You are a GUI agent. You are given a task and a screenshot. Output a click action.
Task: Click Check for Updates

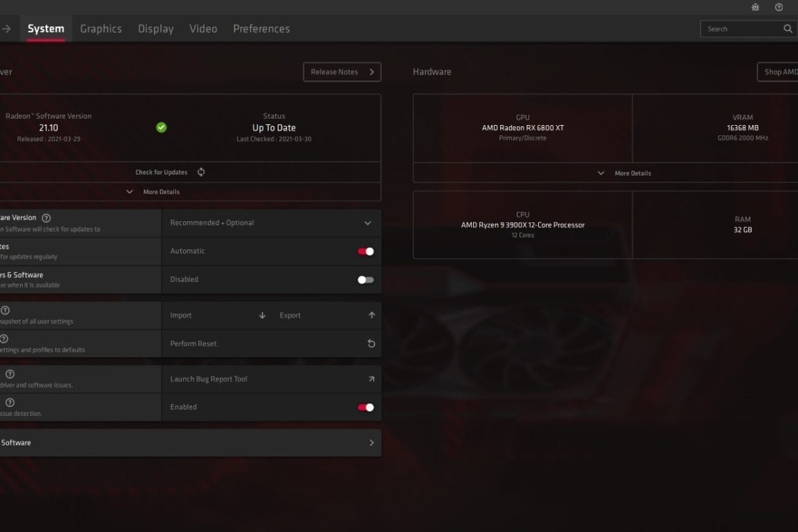[x=170, y=172]
